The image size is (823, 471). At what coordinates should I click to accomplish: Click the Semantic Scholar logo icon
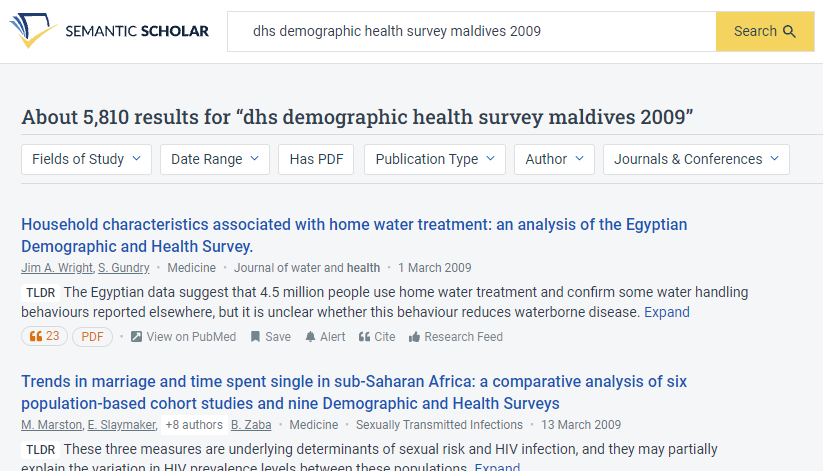(x=31, y=30)
